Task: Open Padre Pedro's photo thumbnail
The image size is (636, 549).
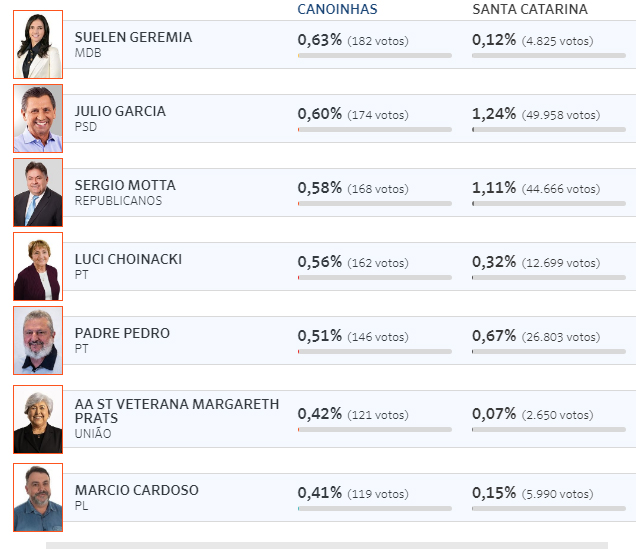Action: click(x=38, y=341)
